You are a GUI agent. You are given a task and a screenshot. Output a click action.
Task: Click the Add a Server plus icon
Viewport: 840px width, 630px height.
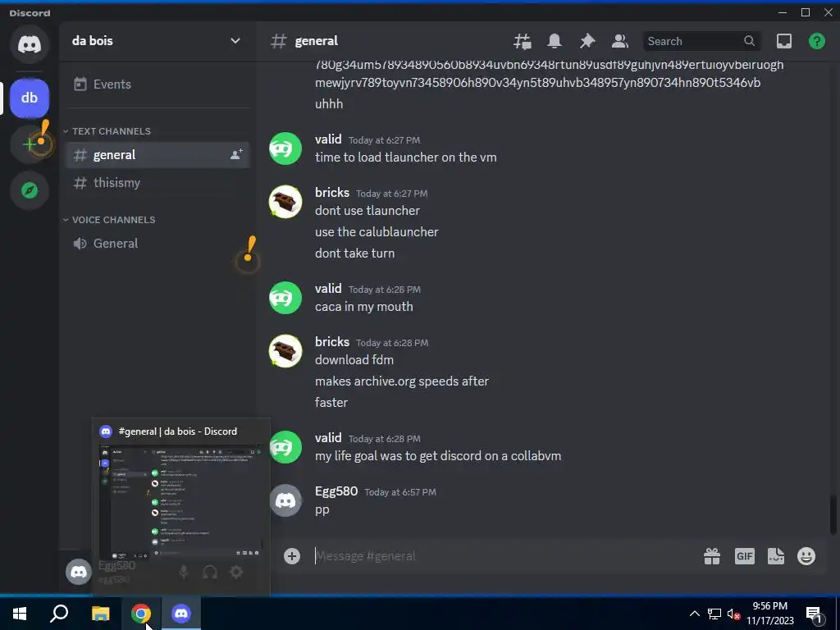click(30, 144)
